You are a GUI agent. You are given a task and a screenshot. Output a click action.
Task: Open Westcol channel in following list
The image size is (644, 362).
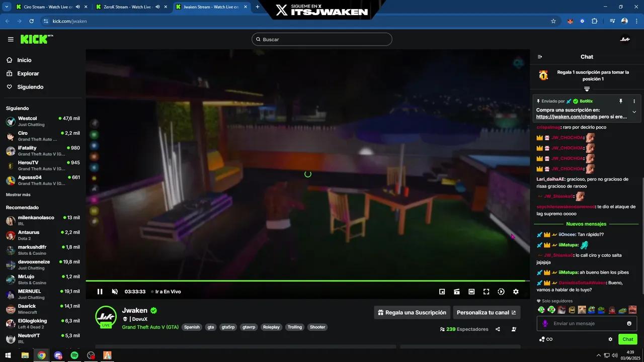43,121
